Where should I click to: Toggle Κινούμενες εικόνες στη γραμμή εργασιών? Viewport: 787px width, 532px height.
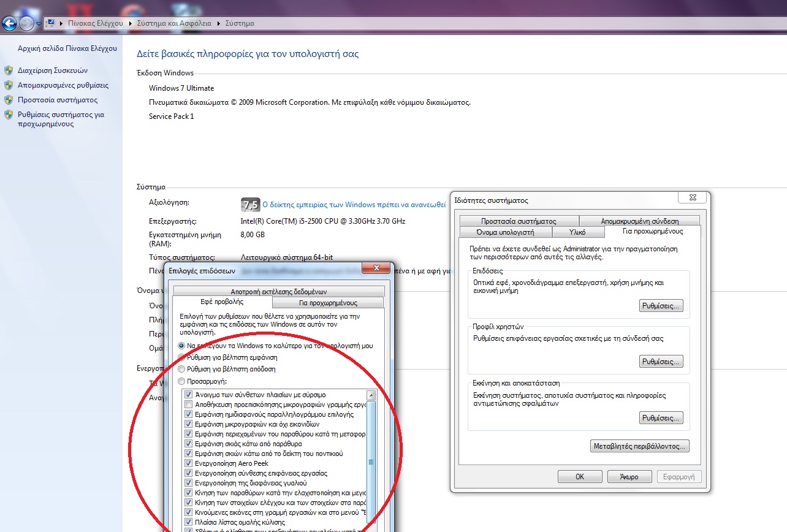[x=188, y=512]
